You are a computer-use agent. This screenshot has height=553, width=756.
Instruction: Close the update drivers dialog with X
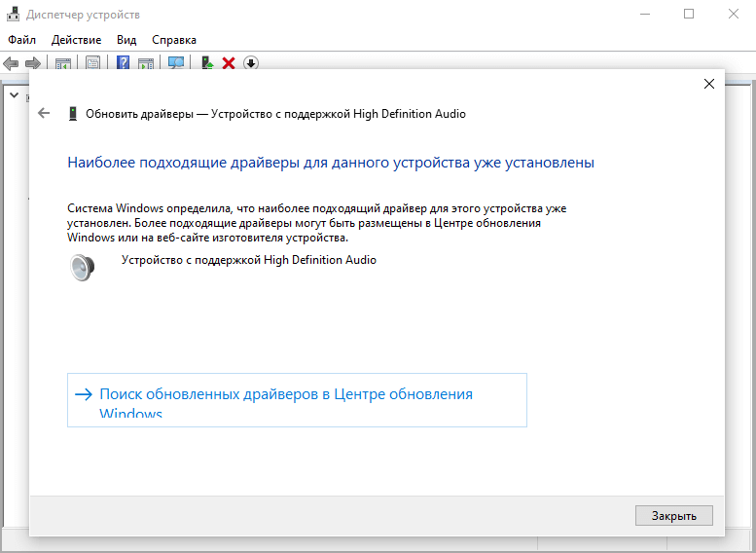708,84
